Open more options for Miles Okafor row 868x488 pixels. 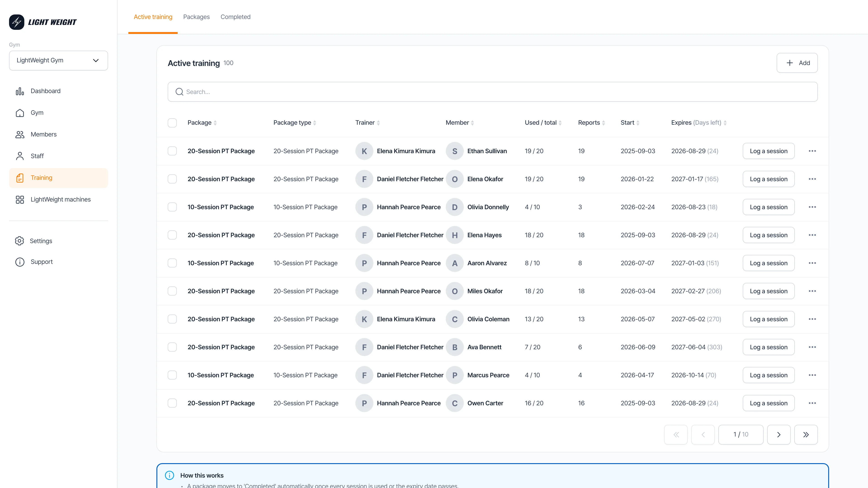[x=812, y=291]
